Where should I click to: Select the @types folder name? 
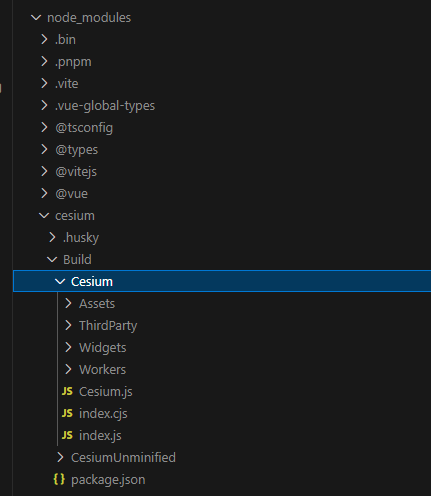(77, 150)
